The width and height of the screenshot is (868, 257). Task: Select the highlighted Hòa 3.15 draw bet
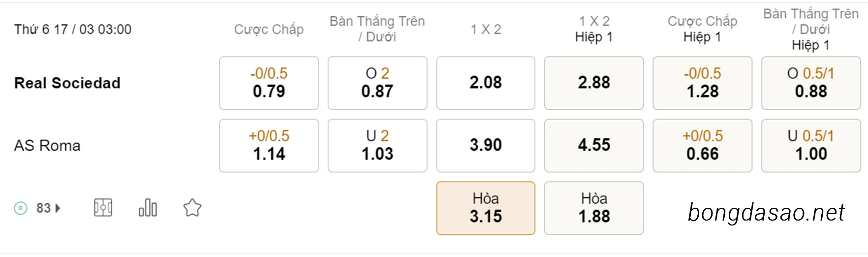(x=486, y=208)
